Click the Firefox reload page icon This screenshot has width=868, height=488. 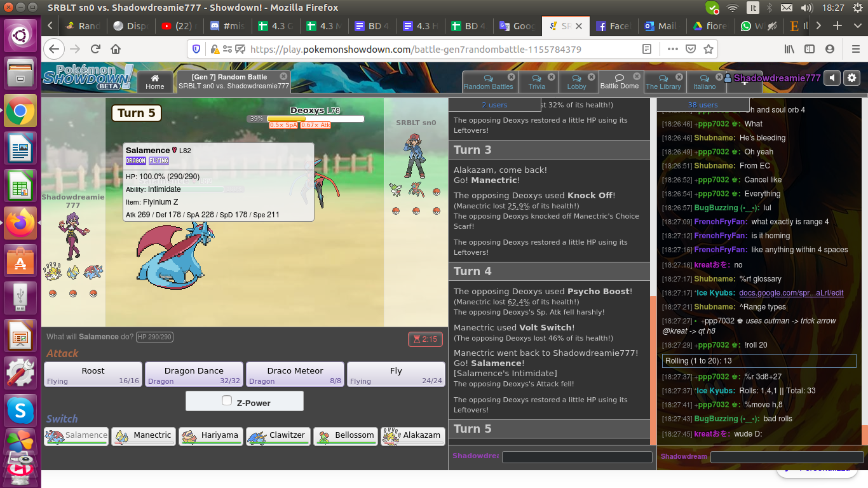coord(95,49)
